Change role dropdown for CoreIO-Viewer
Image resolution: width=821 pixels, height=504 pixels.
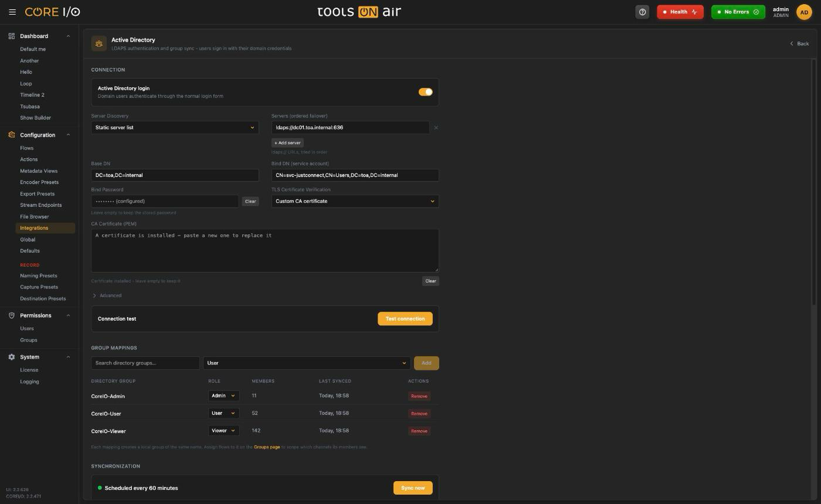223,431
